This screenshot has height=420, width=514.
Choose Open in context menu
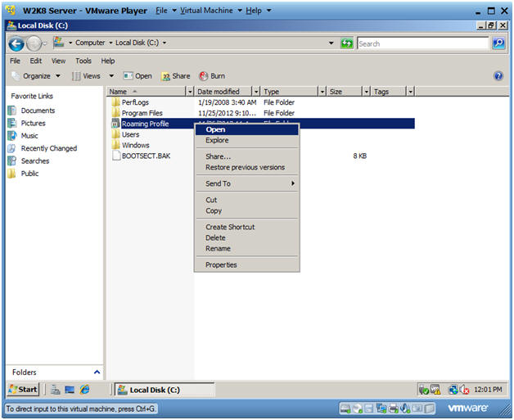point(247,129)
